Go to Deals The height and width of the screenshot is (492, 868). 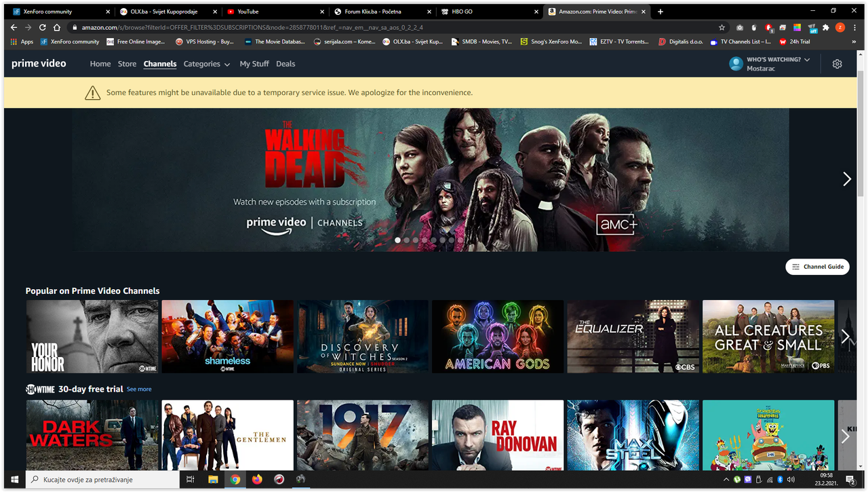(x=285, y=64)
